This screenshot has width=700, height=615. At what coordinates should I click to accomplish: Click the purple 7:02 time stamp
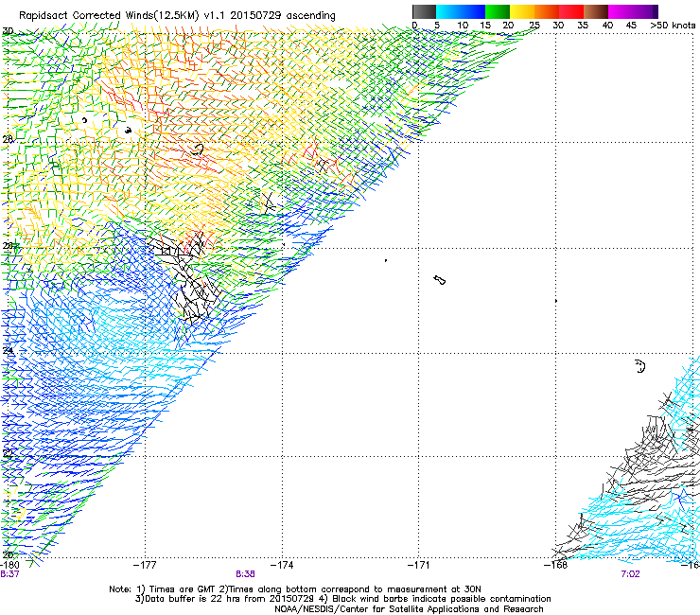[x=630, y=574]
